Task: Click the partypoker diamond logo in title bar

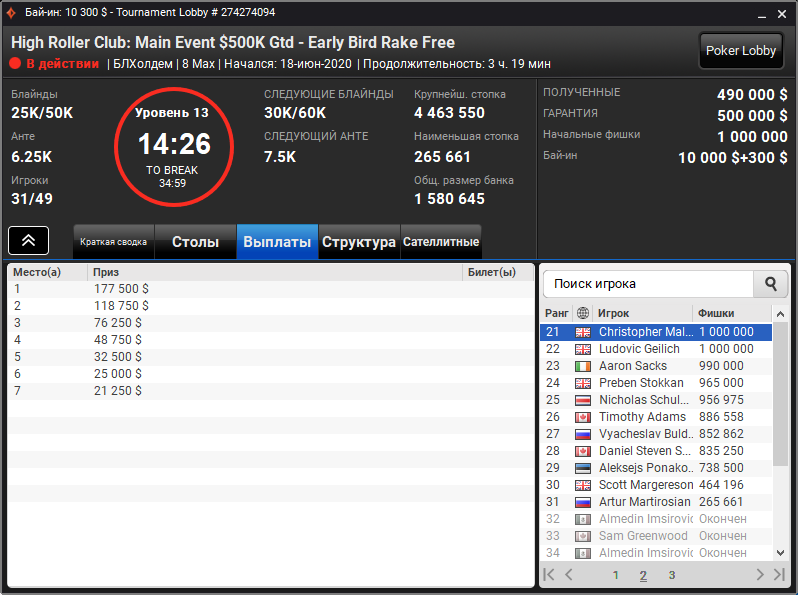Action: (x=11, y=13)
